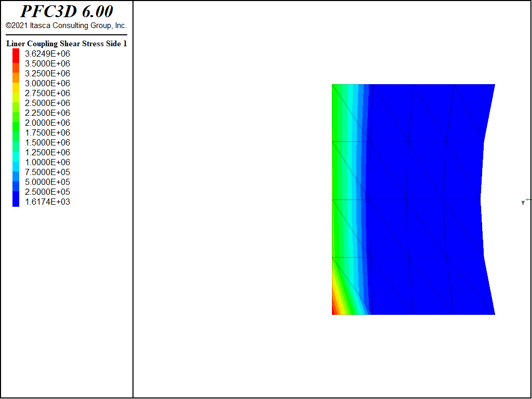Click the dark blue 1.6174E+03 legend swatch

point(16,199)
